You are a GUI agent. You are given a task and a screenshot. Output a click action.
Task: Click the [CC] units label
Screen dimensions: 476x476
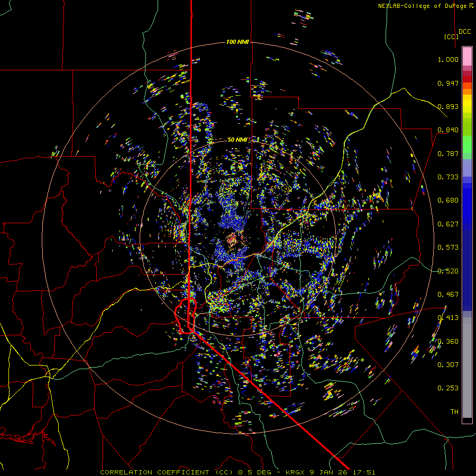pyautogui.click(x=451, y=36)
